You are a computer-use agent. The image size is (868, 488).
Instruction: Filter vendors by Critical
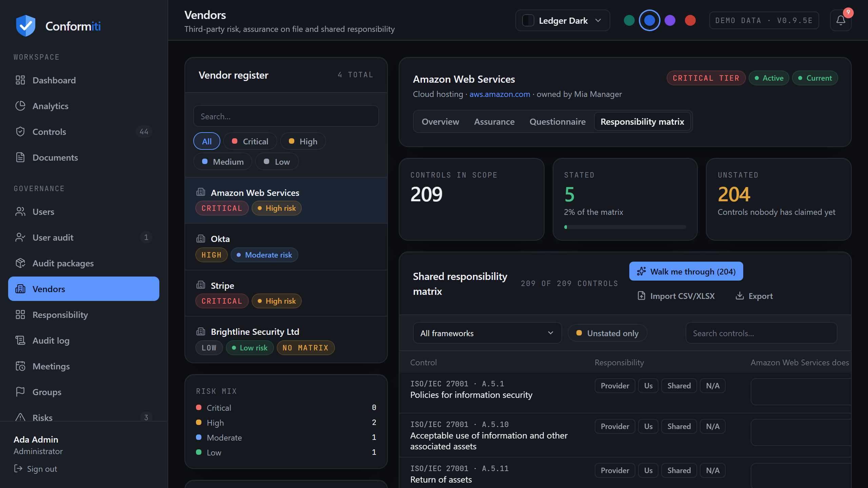(250, 141)
